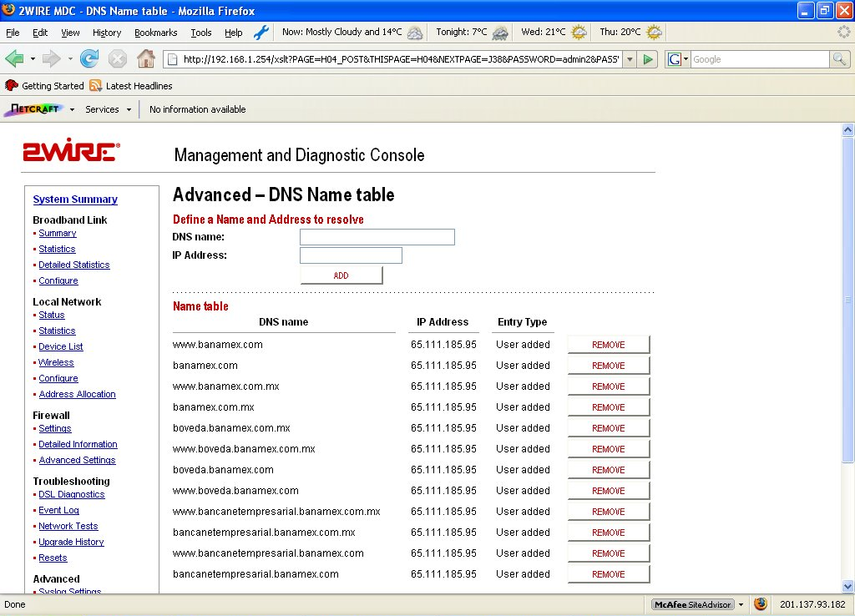Open the Netcraft menu dropdown arrow
Screen dimensions: 855x616
click(x=72, y=109)
